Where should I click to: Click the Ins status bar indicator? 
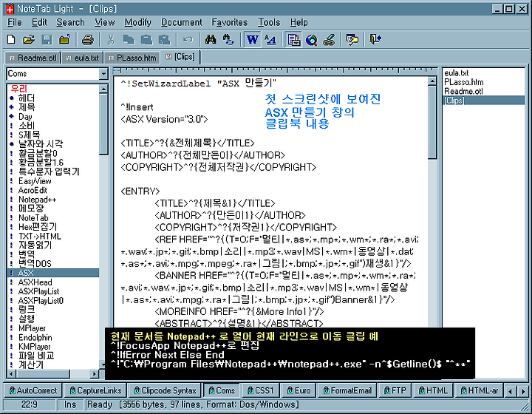click(70, 405)
